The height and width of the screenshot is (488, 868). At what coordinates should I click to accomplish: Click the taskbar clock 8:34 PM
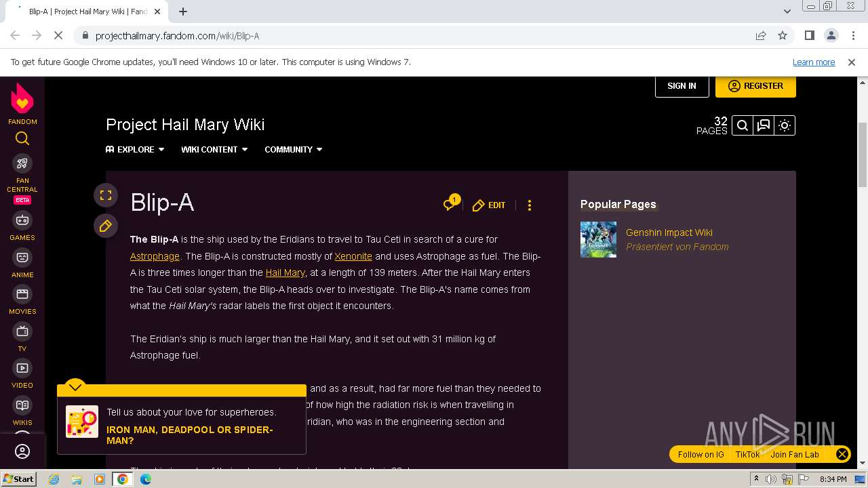click(x=833, y=479)
